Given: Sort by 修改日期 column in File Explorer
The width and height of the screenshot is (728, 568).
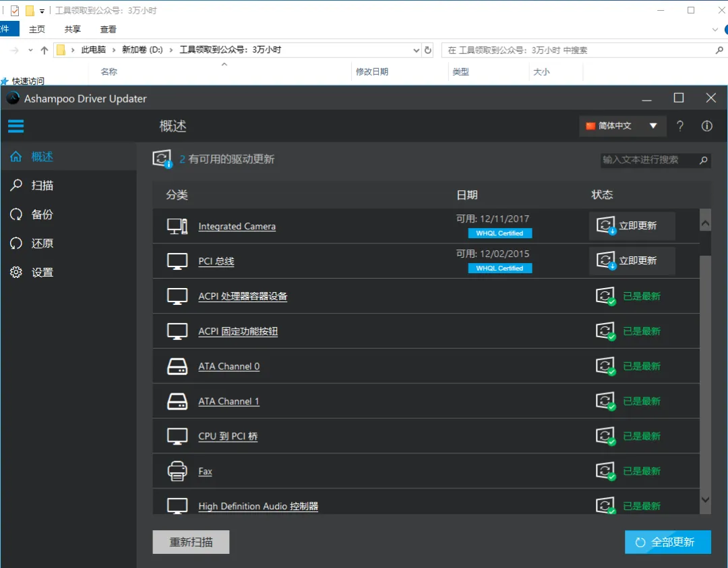Looking at the screenshot, I should 372,72.
